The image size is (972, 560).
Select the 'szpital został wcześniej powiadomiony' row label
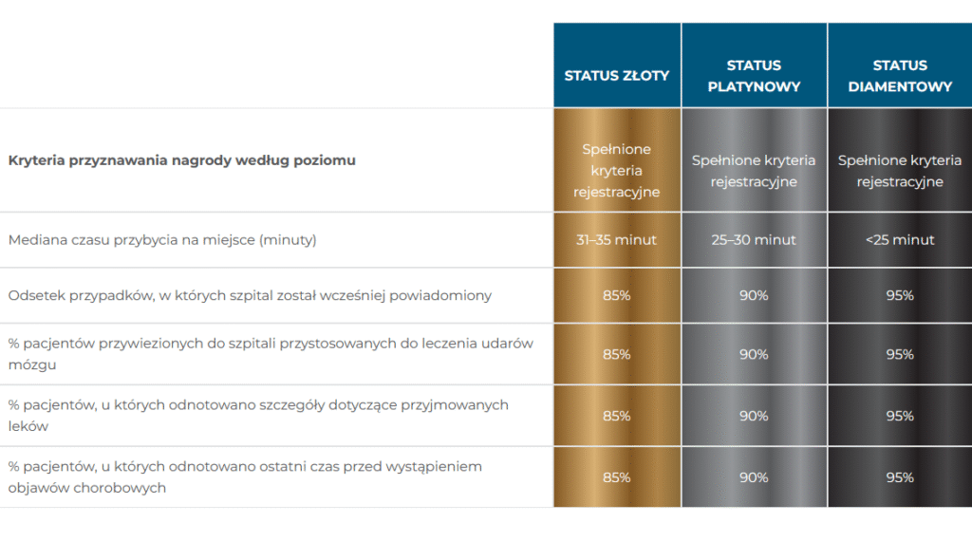pos(250,295)
